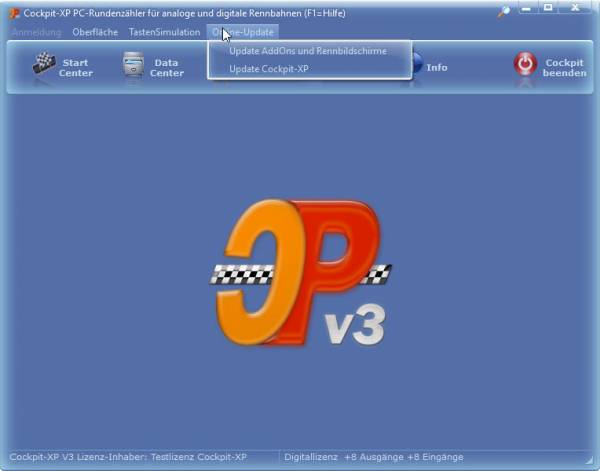Close the Cockpit-XP window

[x=575, y=8]
